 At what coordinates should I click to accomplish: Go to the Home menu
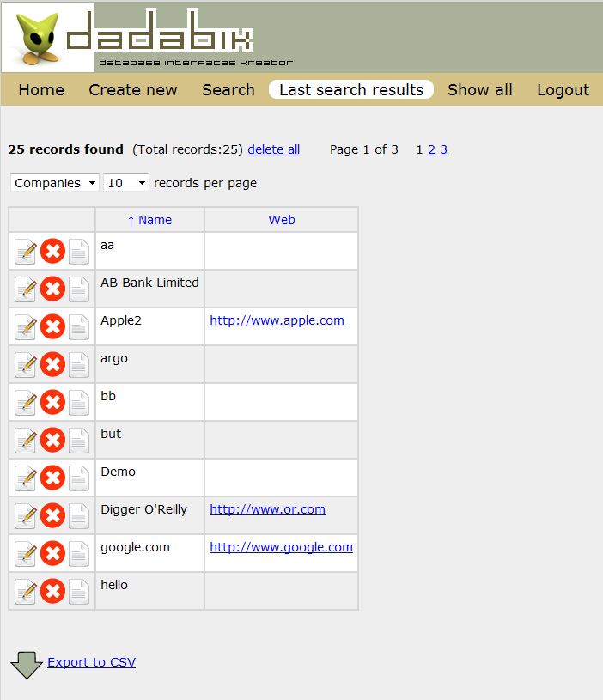(x=41, y=90)
